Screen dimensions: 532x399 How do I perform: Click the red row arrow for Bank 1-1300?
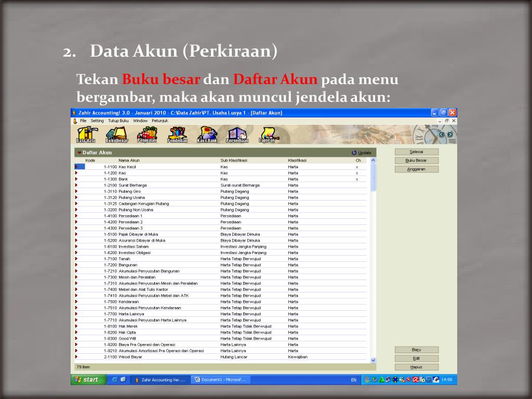tap(76, 179)
